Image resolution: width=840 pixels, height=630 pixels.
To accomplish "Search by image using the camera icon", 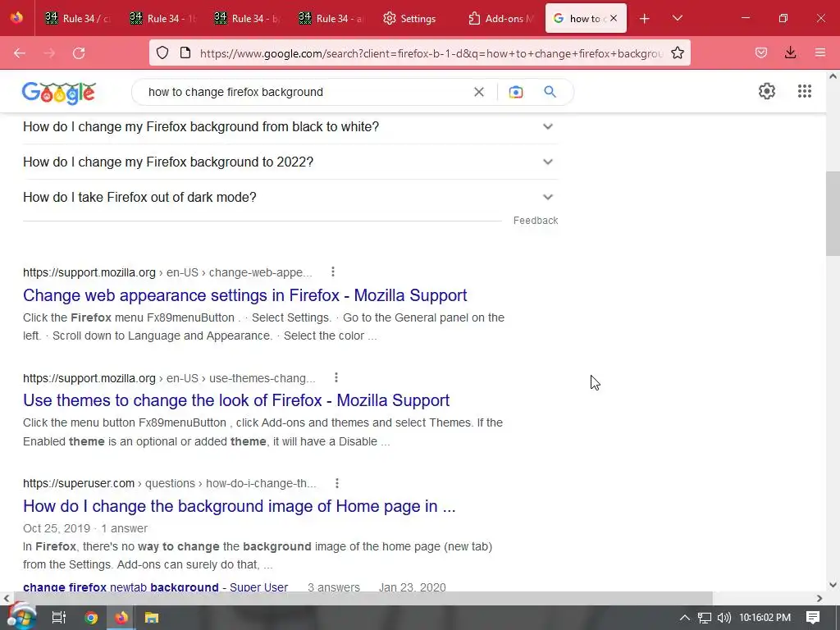I will [x=516, y=92].
